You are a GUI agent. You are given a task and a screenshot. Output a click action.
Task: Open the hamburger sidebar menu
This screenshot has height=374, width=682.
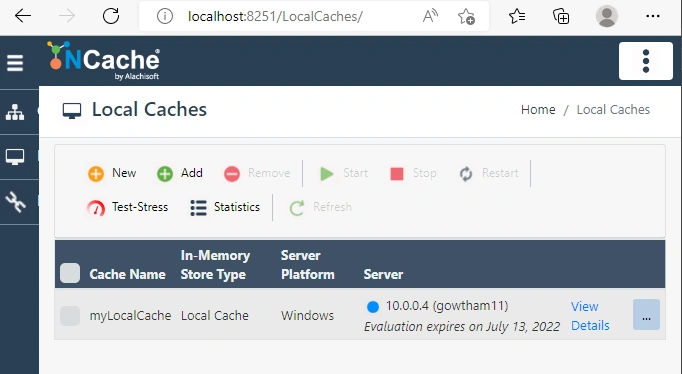coord(15,63)
